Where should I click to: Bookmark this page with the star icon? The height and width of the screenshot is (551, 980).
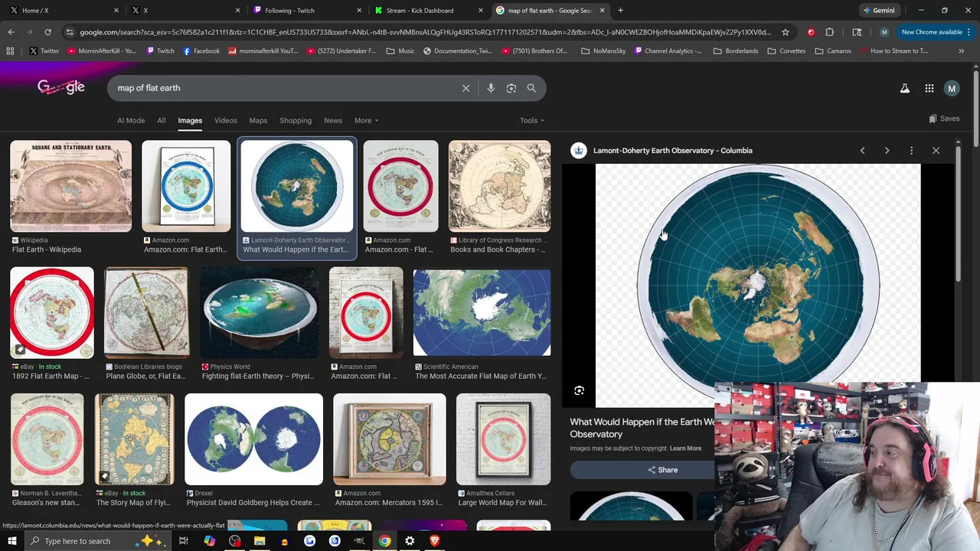[786, 32]
